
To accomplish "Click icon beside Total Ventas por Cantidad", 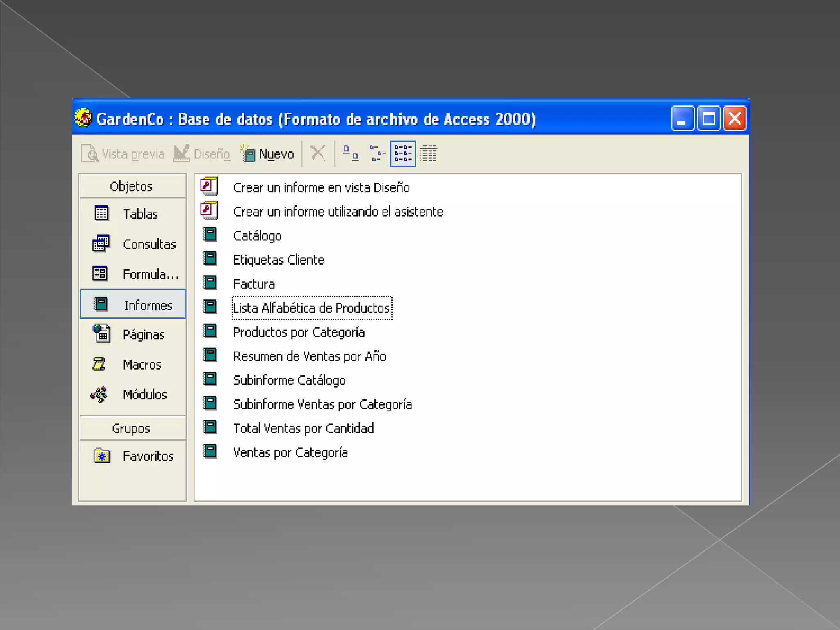I will (210, 427).
